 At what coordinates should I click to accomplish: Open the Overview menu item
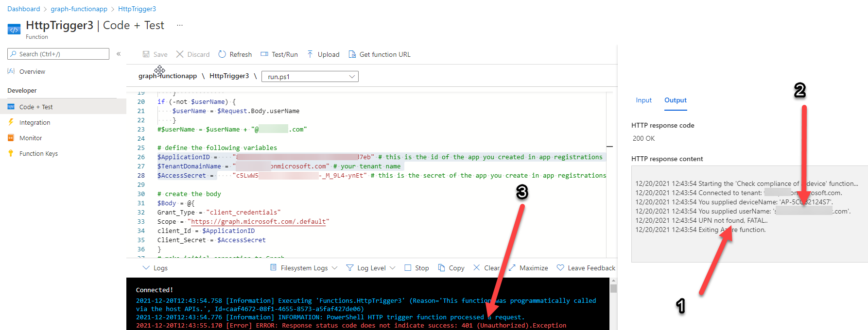32,71
